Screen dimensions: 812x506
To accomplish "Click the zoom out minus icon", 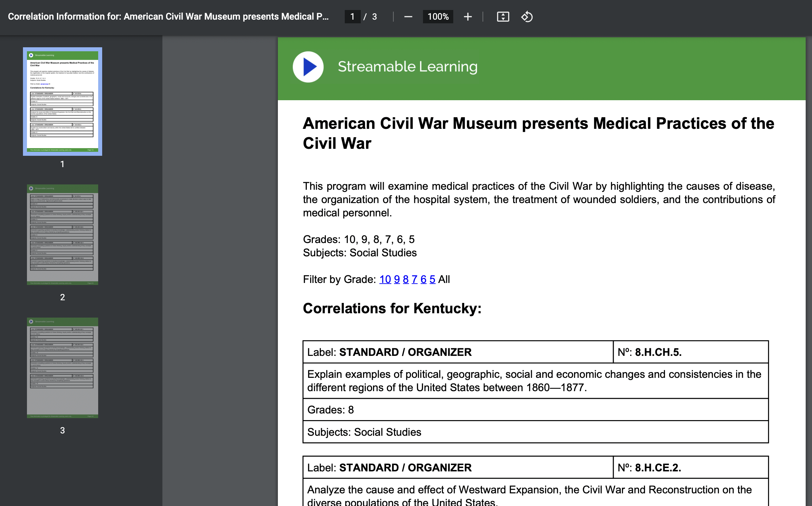I will point(408,17).
